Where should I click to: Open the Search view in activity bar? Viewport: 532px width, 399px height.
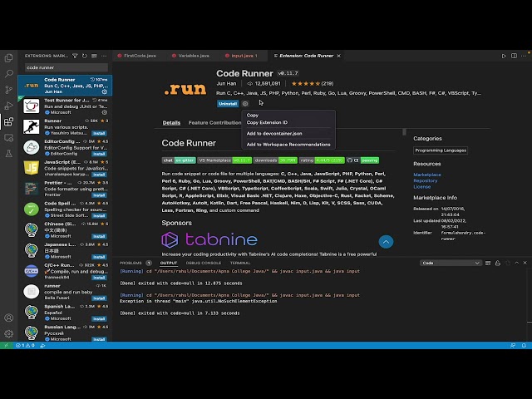point(9,74)
